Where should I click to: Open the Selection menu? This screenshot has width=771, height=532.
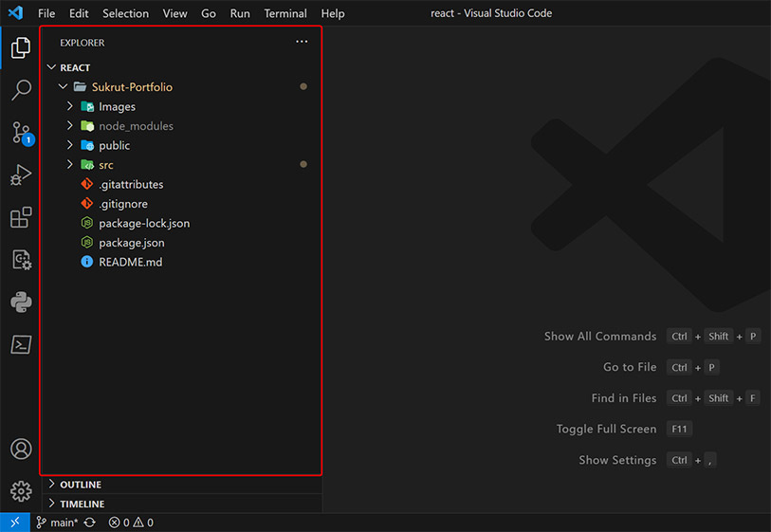click(x=125, y=13)
